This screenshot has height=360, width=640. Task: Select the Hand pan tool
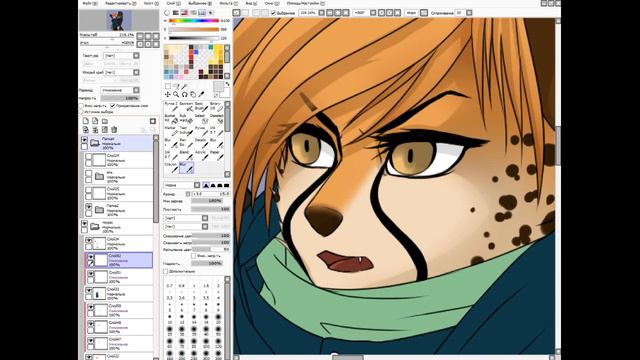pyautogui.click(x=193, y=94)
